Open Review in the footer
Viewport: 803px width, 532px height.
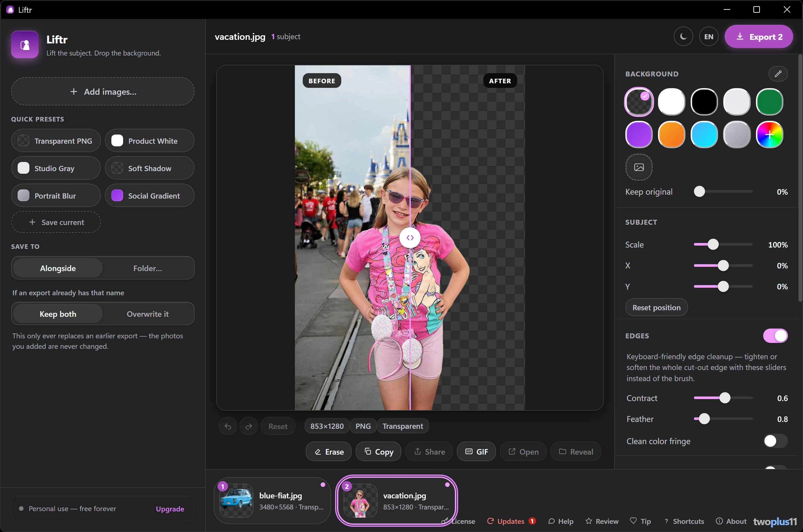click(x=602, y=521)
